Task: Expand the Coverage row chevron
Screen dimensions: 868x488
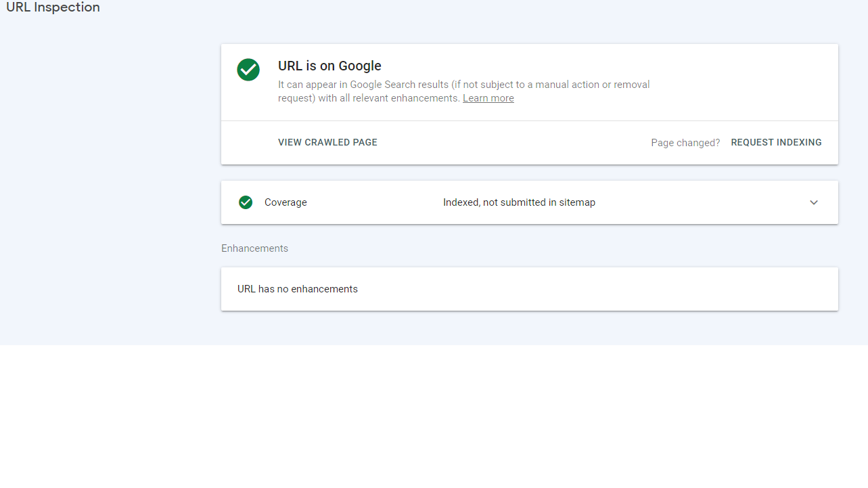Action: [x=814, y=202]
